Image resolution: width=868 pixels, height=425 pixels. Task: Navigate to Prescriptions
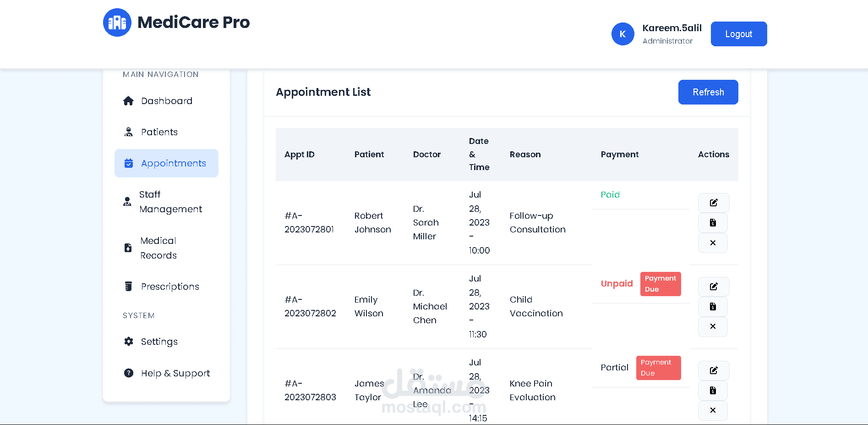tap(169, 287)
